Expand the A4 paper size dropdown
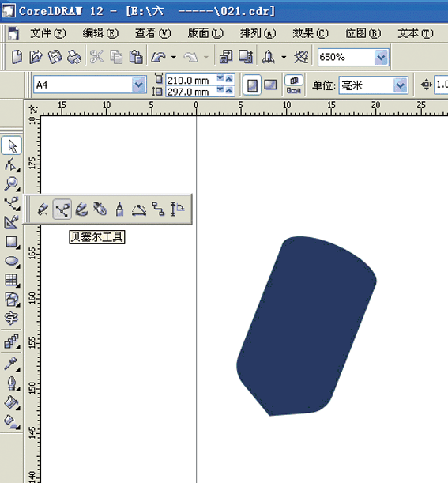Image resolution: width=448 pixels, height=483 pixels. pyautogui.click(x=138, y=85)
